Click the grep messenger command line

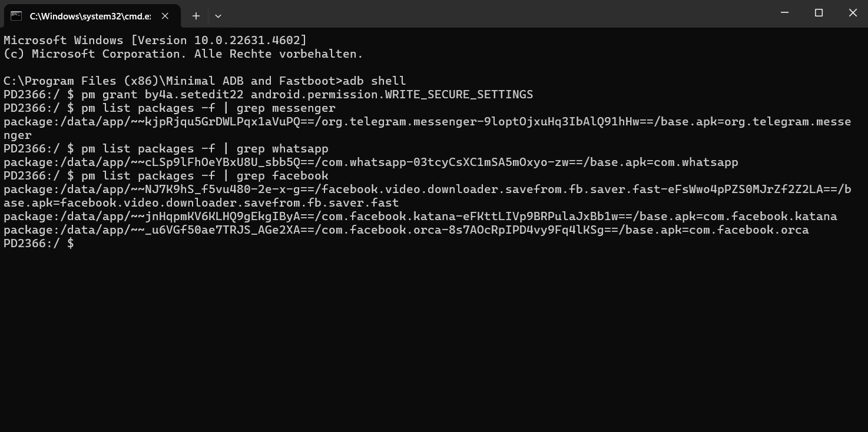(170, 108)
